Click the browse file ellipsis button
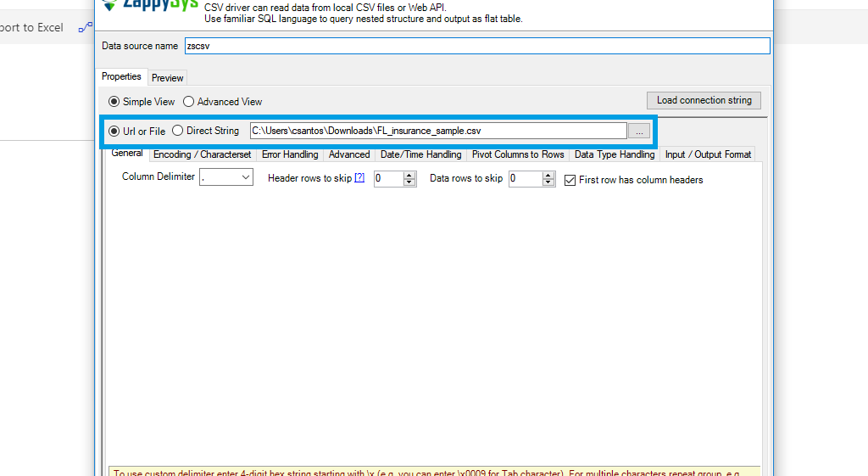 [x=639, y=131]
